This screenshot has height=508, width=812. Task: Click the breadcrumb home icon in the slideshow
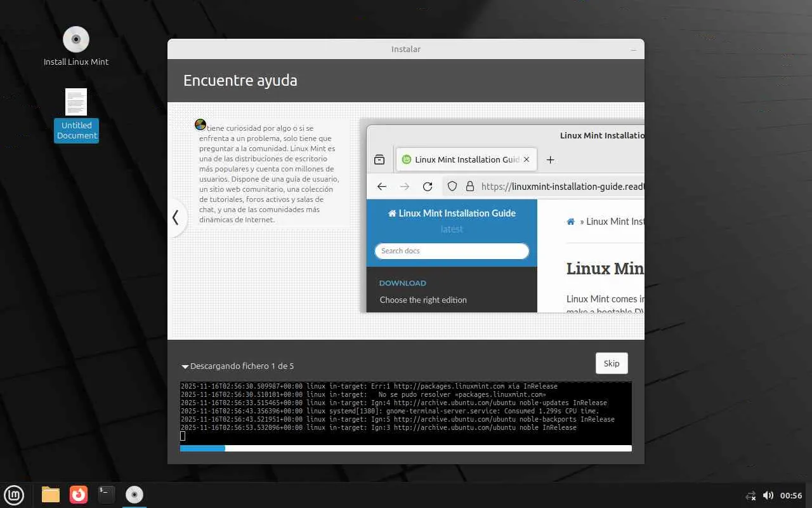pos(571,222)
